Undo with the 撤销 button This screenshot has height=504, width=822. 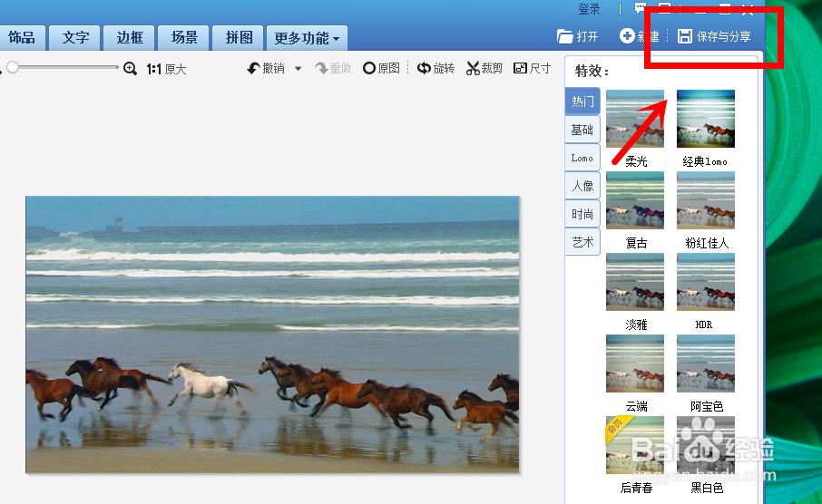266,69
